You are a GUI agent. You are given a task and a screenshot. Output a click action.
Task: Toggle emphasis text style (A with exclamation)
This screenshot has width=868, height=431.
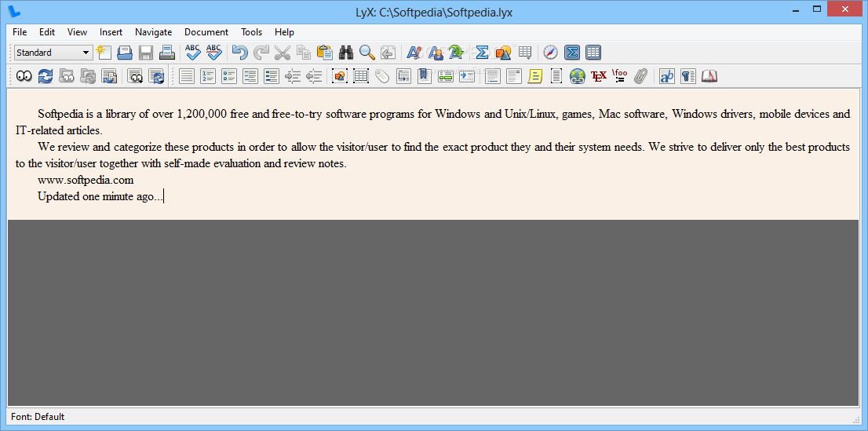(x=414, y=53)
